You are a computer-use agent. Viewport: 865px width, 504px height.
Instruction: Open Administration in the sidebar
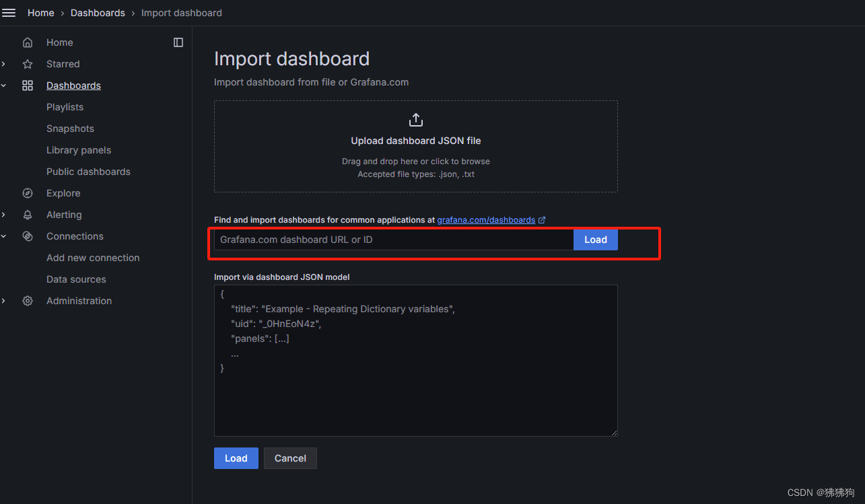pyautogui.click(x=79, y=301)
